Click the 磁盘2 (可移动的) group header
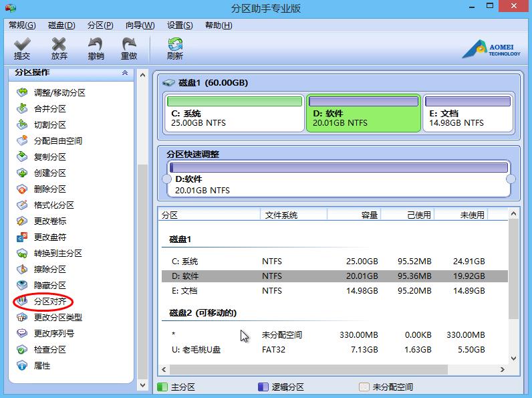Image resolution: width=532 pixels, height=398 pixels. (x=203, y=313)
